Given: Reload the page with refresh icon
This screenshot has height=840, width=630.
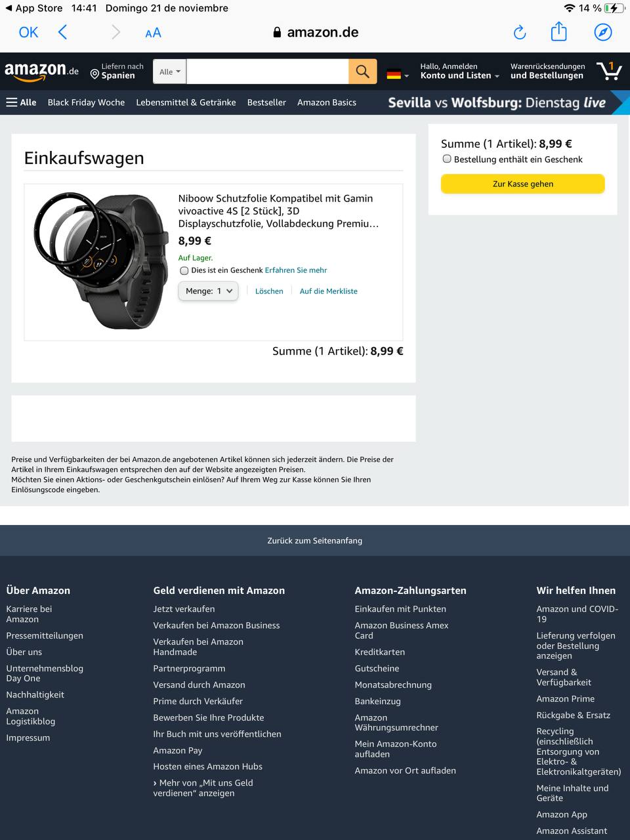Looking at the screenshot, I should tap(520, 32).
